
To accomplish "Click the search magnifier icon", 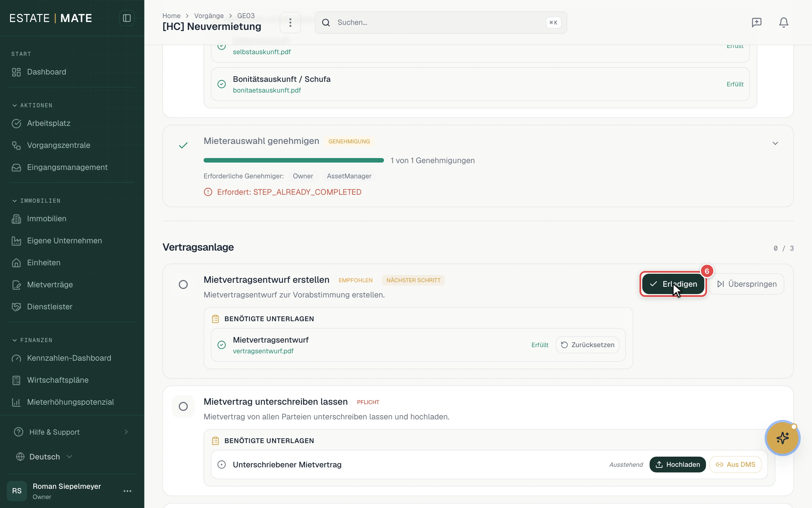I will click(x=326, y=23).
